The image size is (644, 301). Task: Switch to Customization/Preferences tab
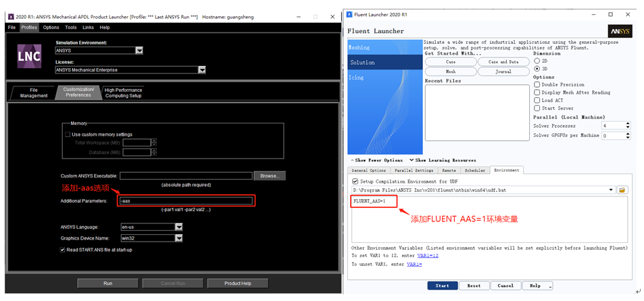tap(78, 92)
